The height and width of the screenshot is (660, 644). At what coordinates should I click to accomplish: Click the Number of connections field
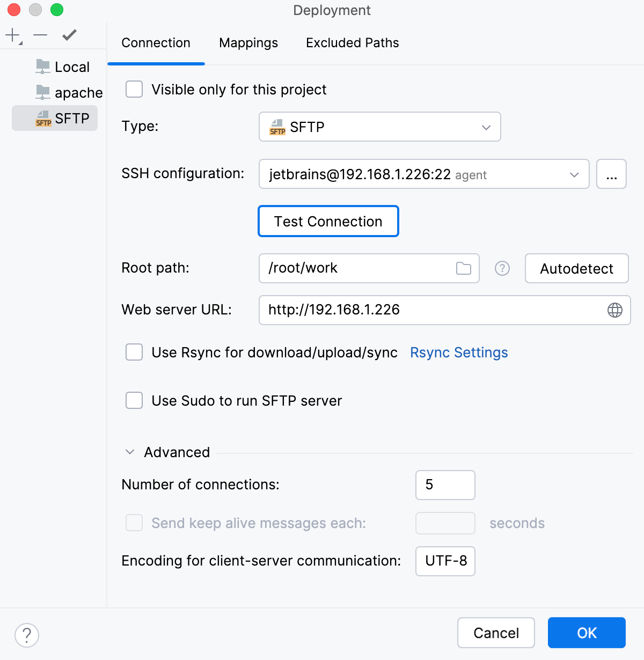click(x=445, y=485)
